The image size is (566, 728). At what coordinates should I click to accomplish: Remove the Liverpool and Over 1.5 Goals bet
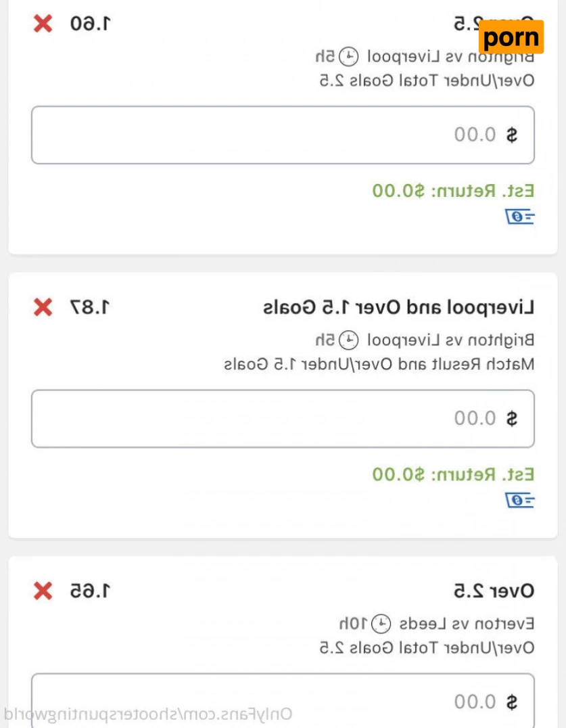coord(43,308)
